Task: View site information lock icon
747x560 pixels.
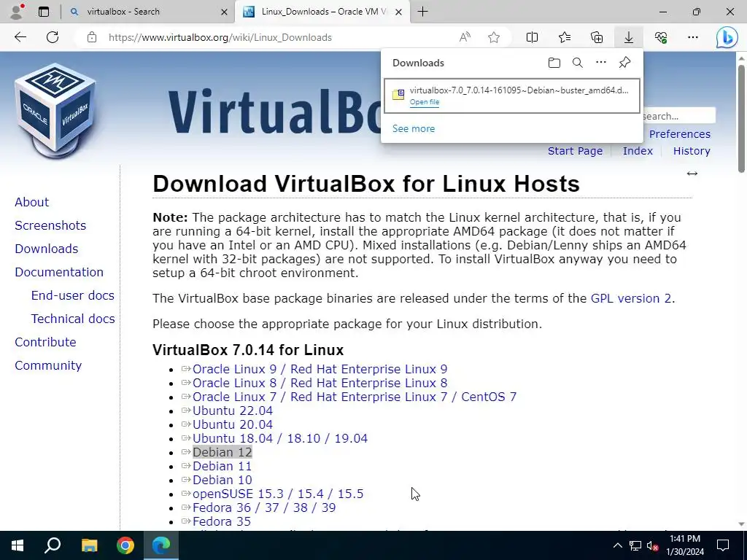Action: click(x=92, y=37)
